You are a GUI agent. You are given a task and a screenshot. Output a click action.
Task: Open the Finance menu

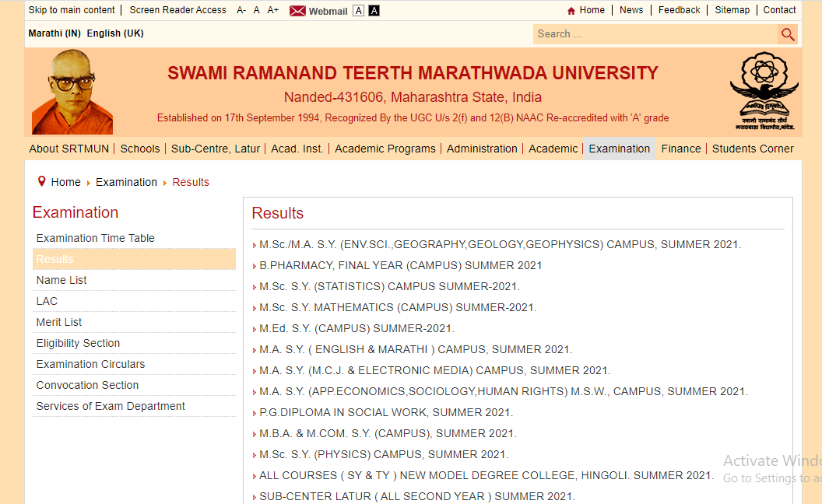pyautogui.click(x=681, y=148)
